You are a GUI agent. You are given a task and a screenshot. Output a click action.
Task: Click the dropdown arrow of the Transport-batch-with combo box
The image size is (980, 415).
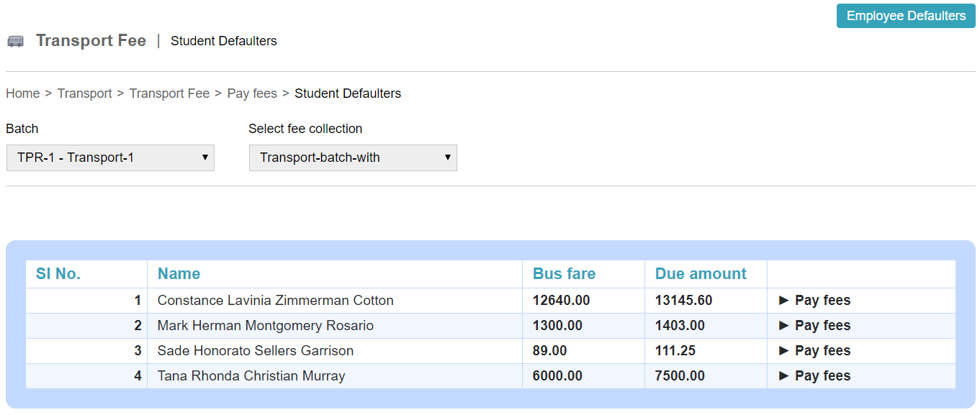click(447, 158)
